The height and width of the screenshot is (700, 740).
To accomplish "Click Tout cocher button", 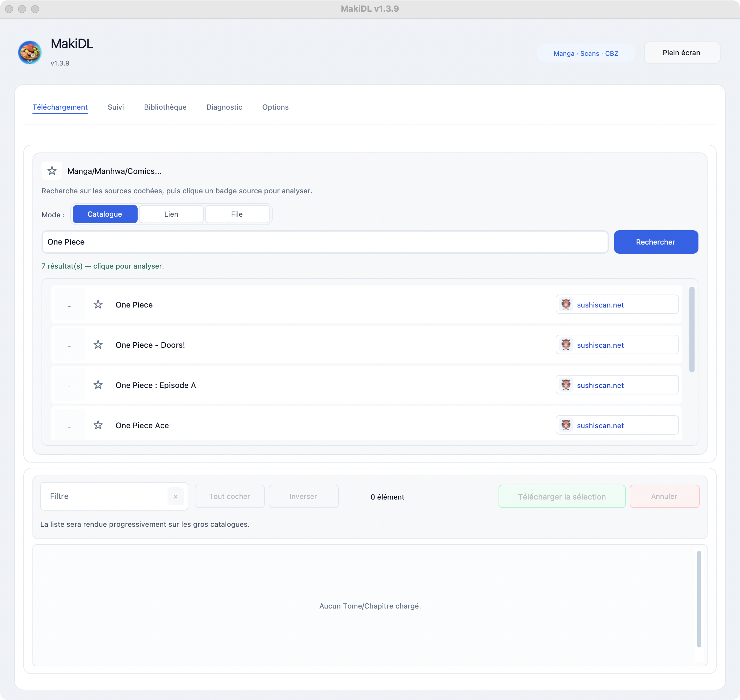I will click(229, 496).
